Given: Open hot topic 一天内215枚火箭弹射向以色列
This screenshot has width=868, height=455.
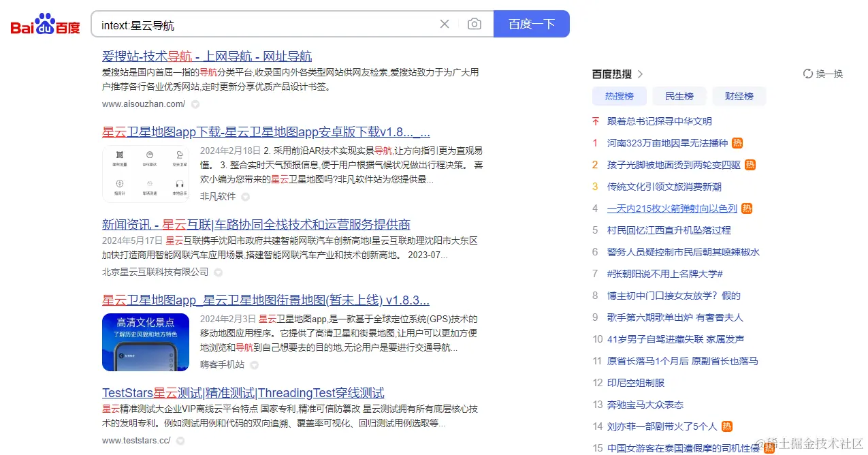Looking at the screenshot, I should point(672,208).
